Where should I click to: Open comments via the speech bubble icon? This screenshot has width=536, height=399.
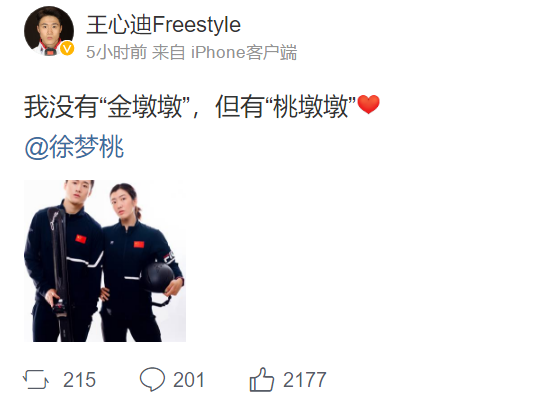click(152, 379)
